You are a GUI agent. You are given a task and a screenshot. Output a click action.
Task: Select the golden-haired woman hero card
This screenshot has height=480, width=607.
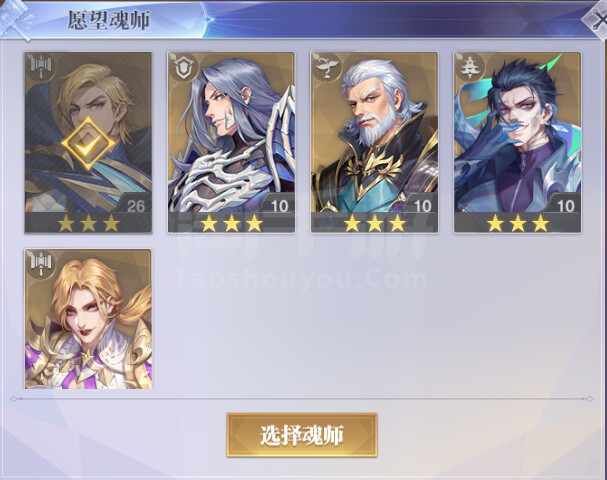[x=88, y=319]
